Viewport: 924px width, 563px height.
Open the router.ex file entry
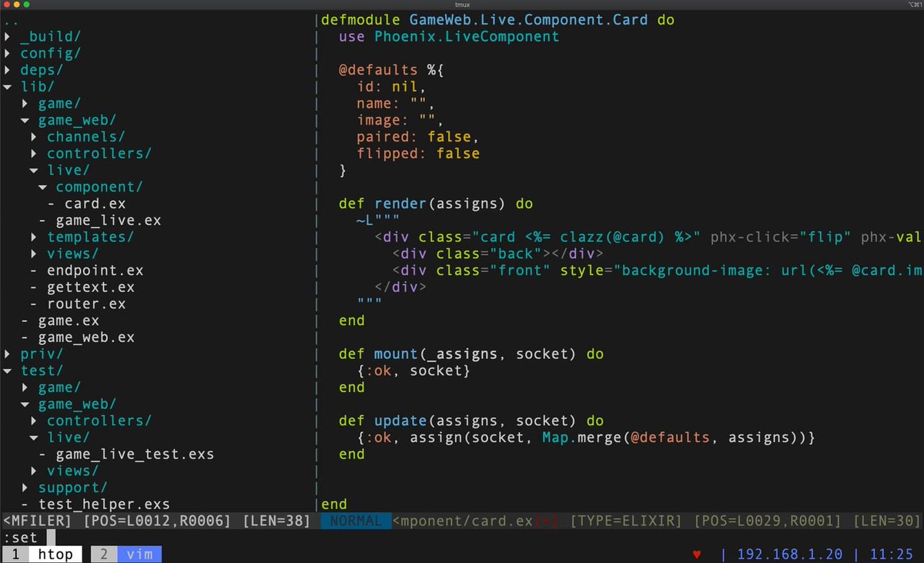click(86, 304)
